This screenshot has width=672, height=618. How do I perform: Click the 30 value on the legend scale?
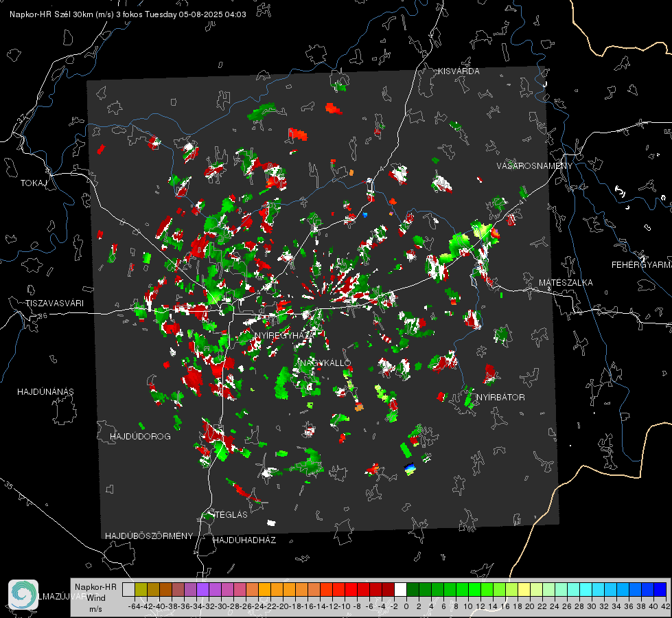(592, 606)
